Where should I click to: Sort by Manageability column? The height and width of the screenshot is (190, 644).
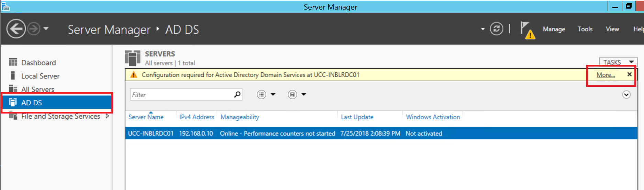[x=240, y=117]
